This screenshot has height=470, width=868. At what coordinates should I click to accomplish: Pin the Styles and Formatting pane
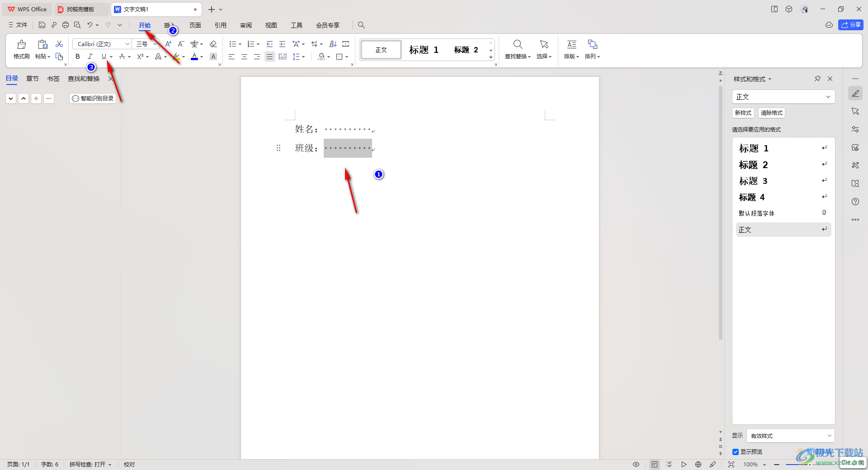pyautogui.click(x=817, y=79)
